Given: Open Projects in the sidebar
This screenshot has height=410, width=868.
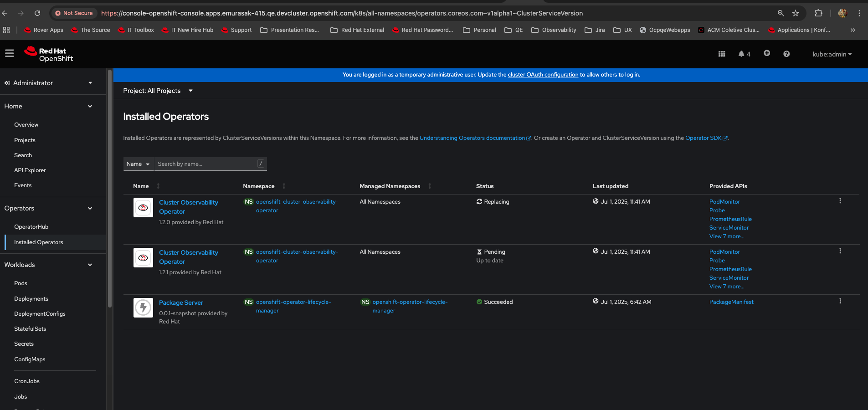Looking at the screenshot, I should tap(25, 140).
